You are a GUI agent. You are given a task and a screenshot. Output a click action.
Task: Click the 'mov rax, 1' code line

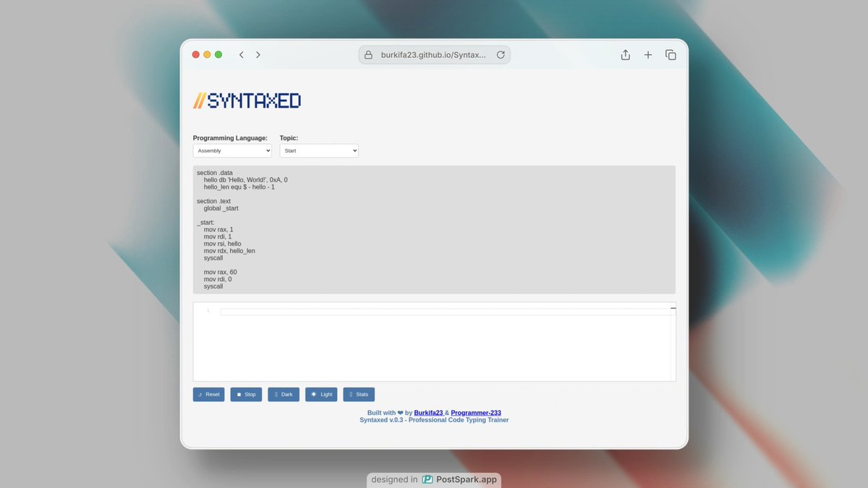point(218,229)
